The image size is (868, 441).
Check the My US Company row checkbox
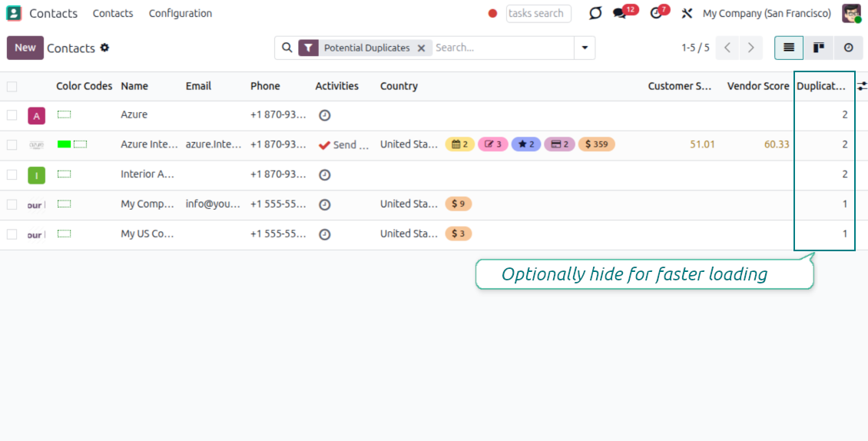coord(12,234)
